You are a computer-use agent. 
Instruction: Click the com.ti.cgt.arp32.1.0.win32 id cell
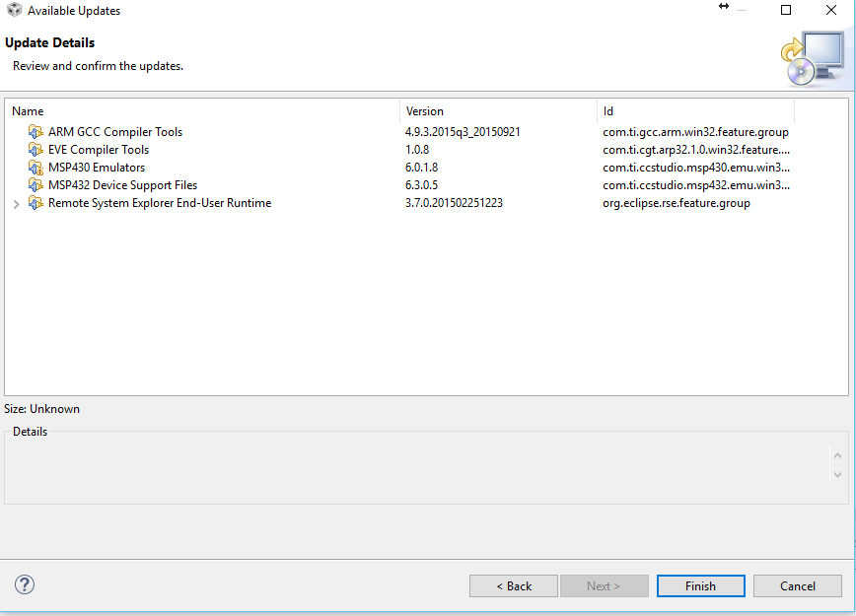696,150
